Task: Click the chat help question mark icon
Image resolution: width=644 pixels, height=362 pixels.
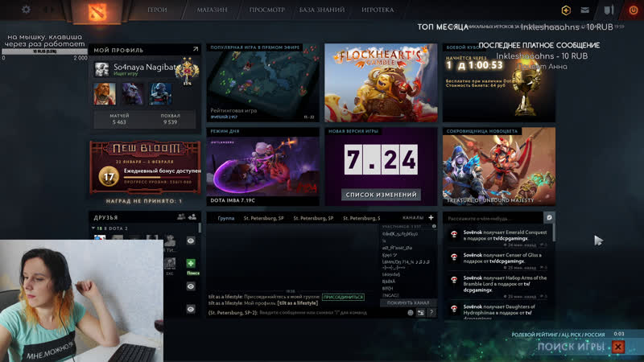Action: pos(431,313)
